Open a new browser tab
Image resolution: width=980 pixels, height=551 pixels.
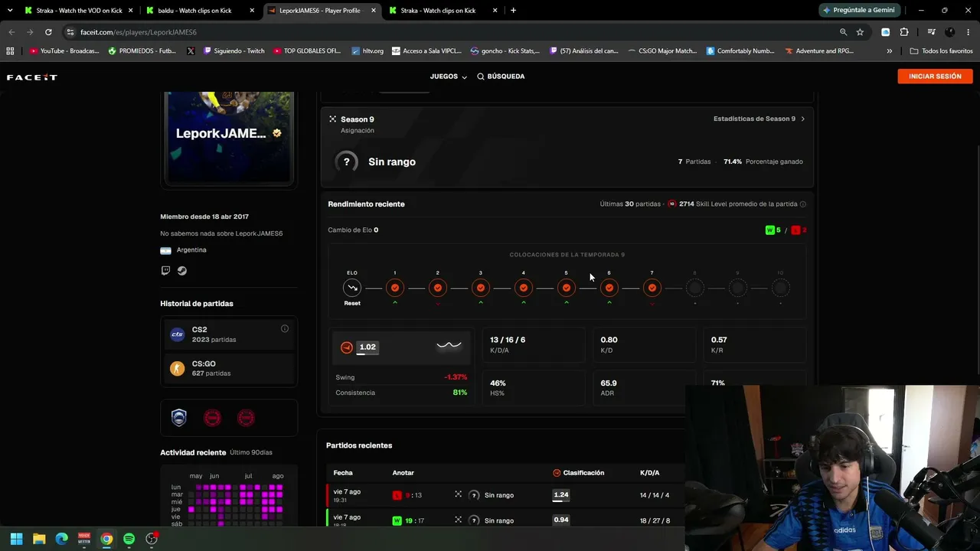[513, 11]
